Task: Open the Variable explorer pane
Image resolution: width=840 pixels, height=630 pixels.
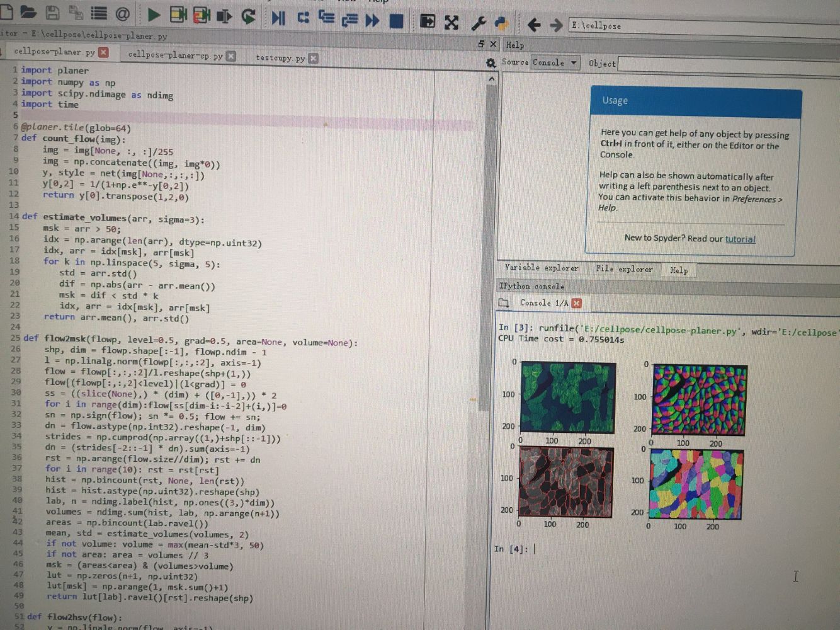Action: click(543, 268)
